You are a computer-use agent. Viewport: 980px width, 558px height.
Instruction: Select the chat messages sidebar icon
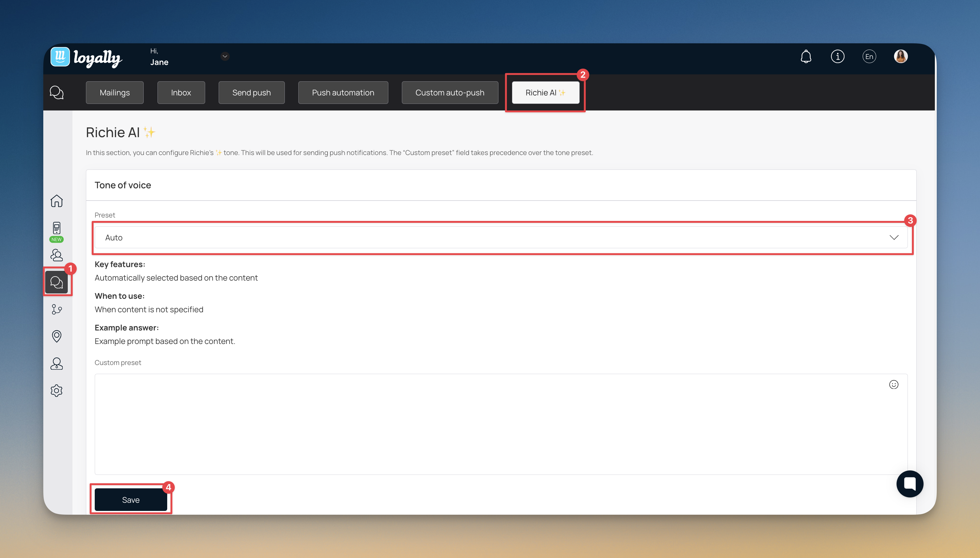57,282
